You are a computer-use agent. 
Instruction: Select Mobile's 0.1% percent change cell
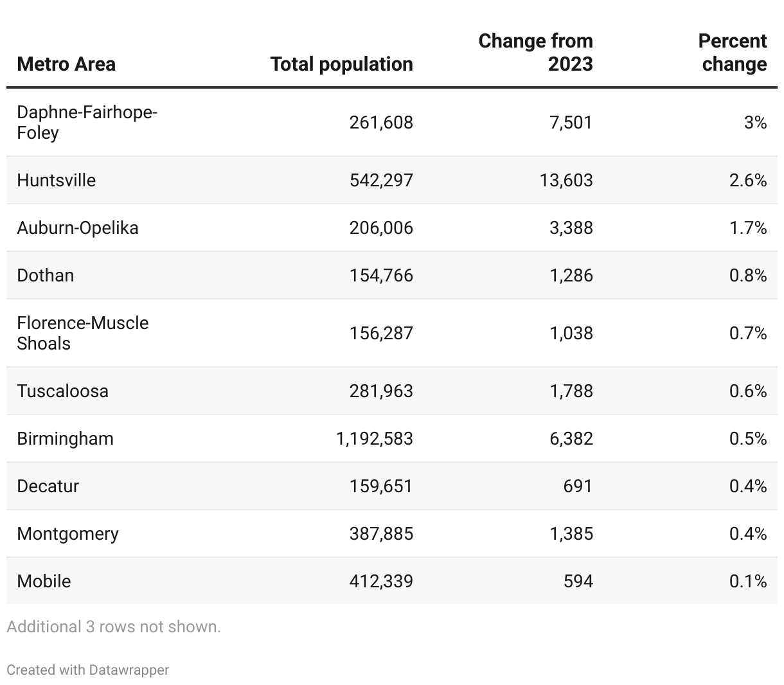tap(748, 581)
